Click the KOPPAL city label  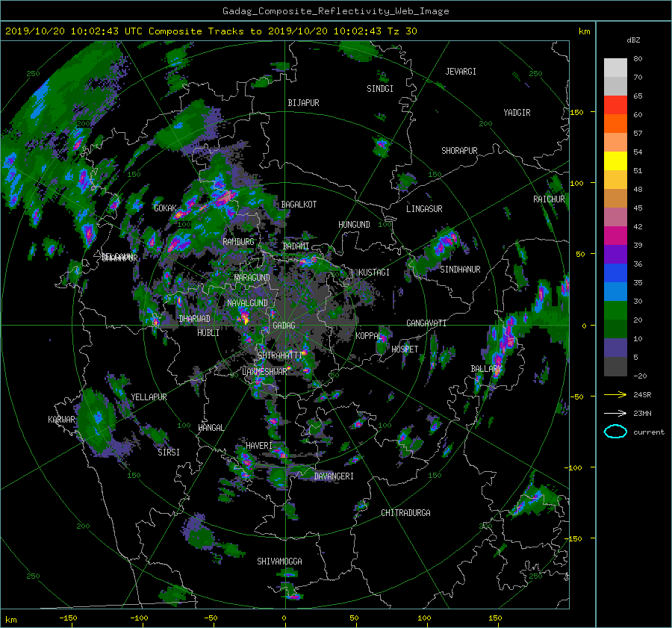pos(369,335)
